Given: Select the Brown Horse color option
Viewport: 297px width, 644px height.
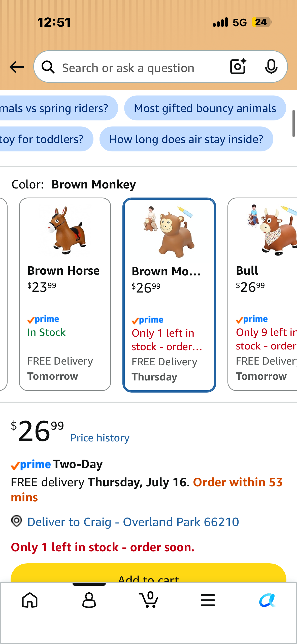Looking at the screenshot, I should pos(65,294).
